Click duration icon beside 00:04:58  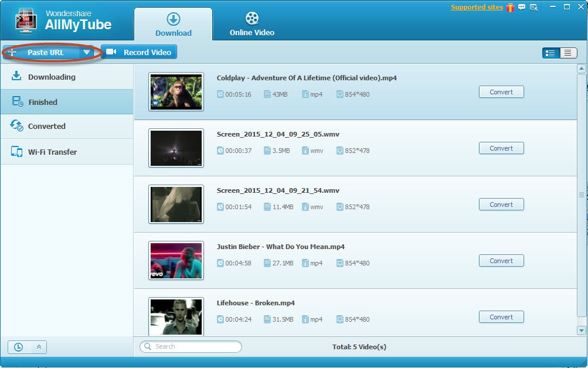coord(220,263)
